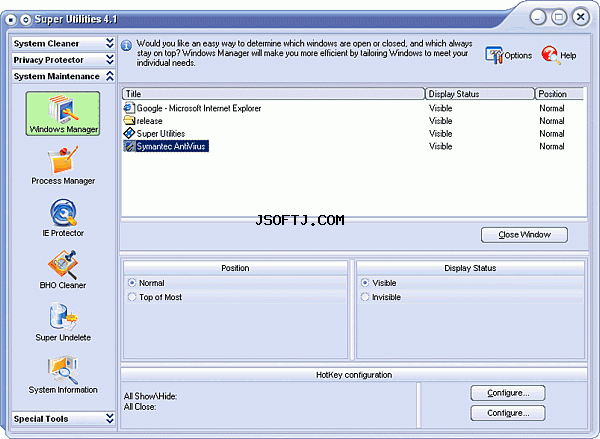
Task: Click the Visible status of the Symantec AntiVirus row
Action: 440,146
